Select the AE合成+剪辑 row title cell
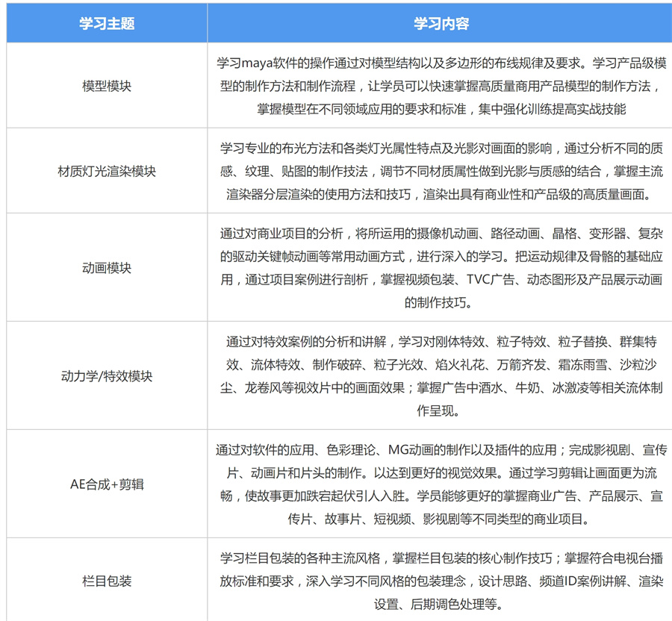The width and height of the screenshot is (672, 621). click(x=106, y=484)
